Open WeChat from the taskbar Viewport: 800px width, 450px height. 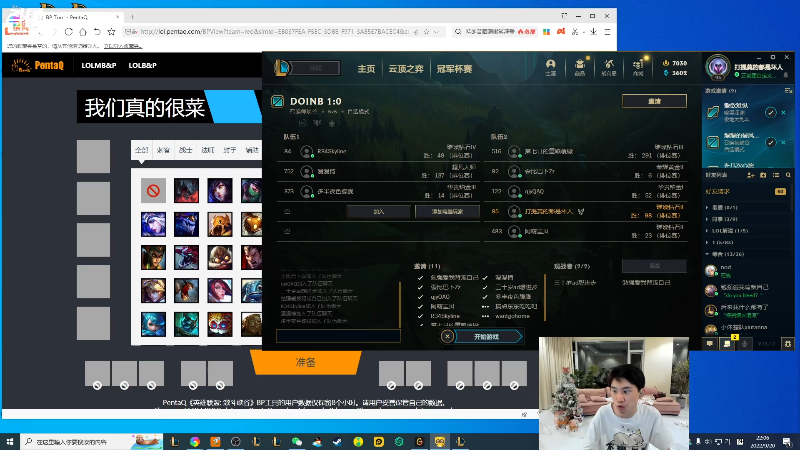pos(297,441)
